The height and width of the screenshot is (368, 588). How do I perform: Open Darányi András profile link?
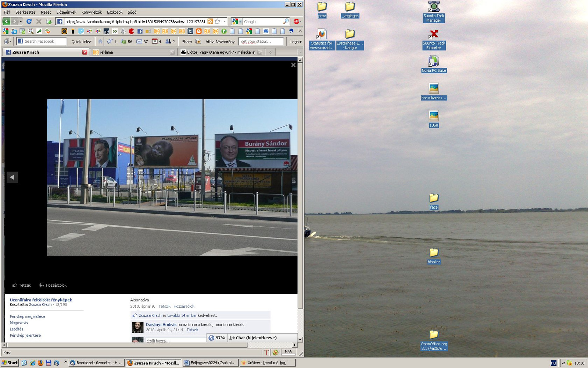coord(161,325)
